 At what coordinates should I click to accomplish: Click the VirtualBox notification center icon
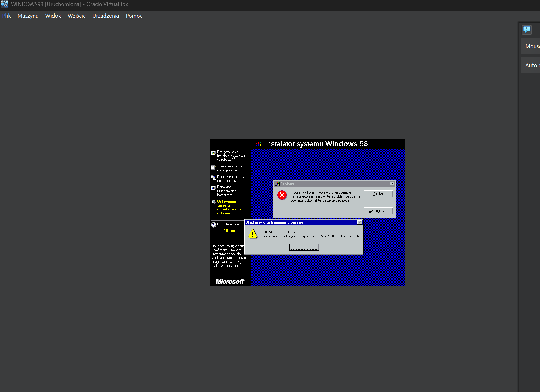tap(527, 30)
